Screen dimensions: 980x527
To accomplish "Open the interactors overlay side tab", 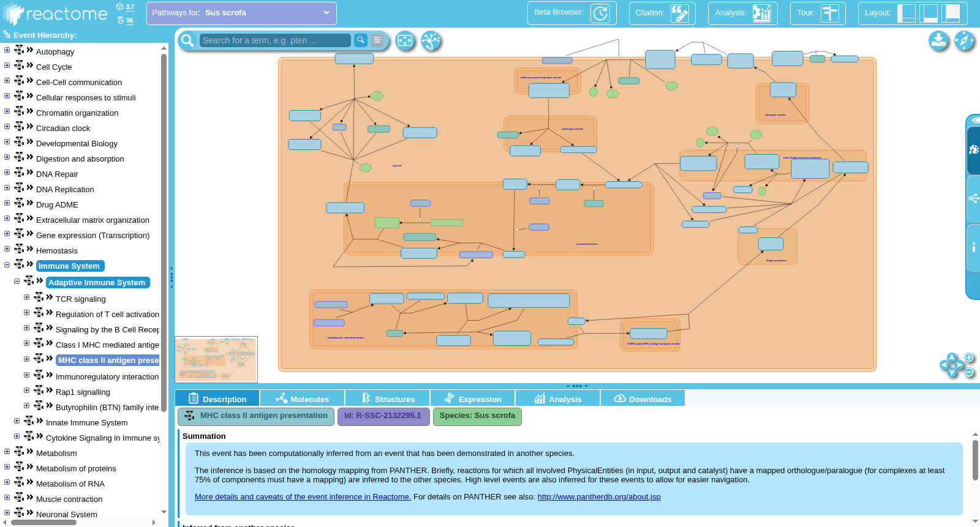I will click(973, 198).
